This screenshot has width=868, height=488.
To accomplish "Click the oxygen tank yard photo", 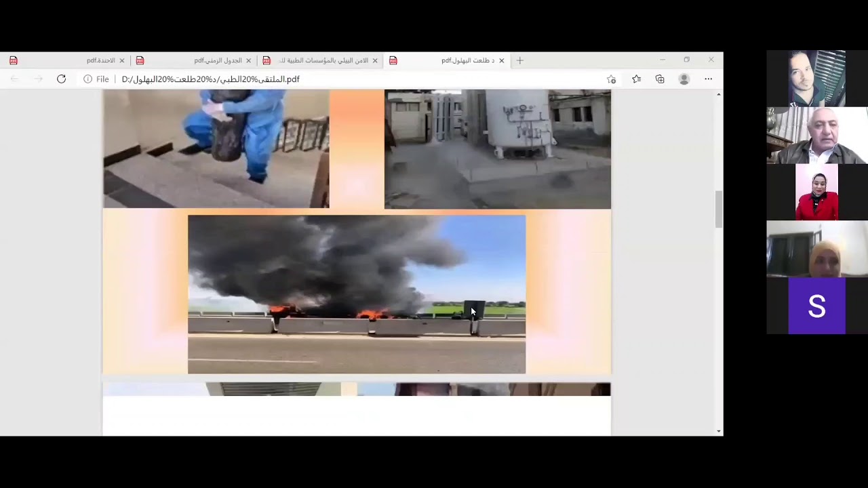I will pos(498,149).
